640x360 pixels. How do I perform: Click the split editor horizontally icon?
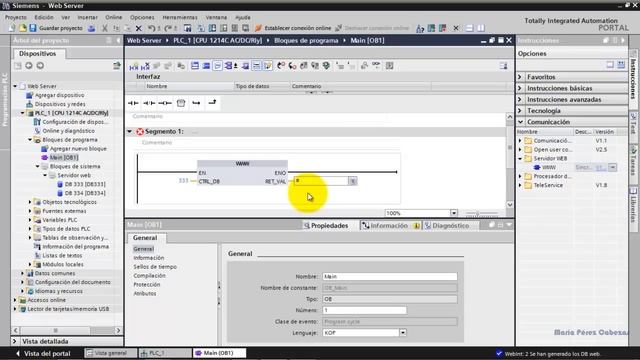pos(469,28)
